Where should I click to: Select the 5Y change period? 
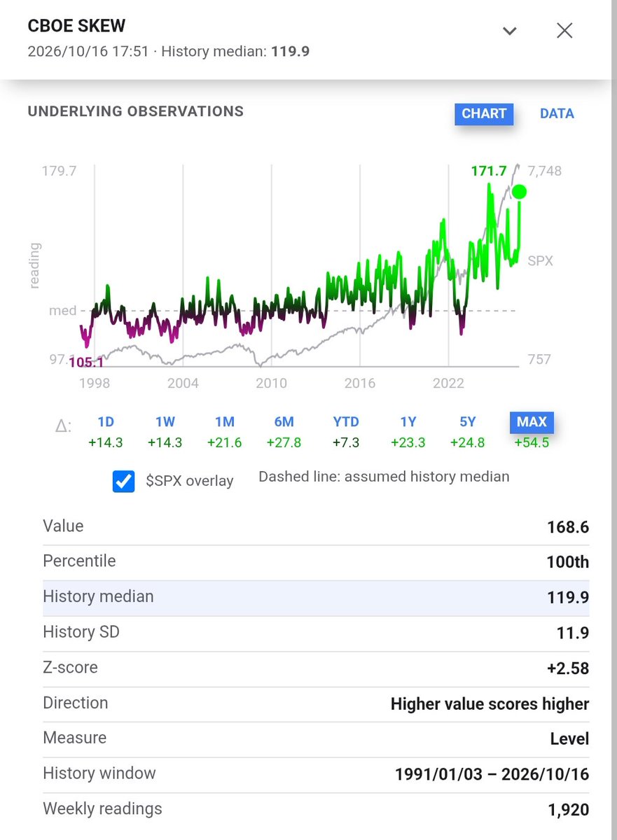(x=468, y=422)
